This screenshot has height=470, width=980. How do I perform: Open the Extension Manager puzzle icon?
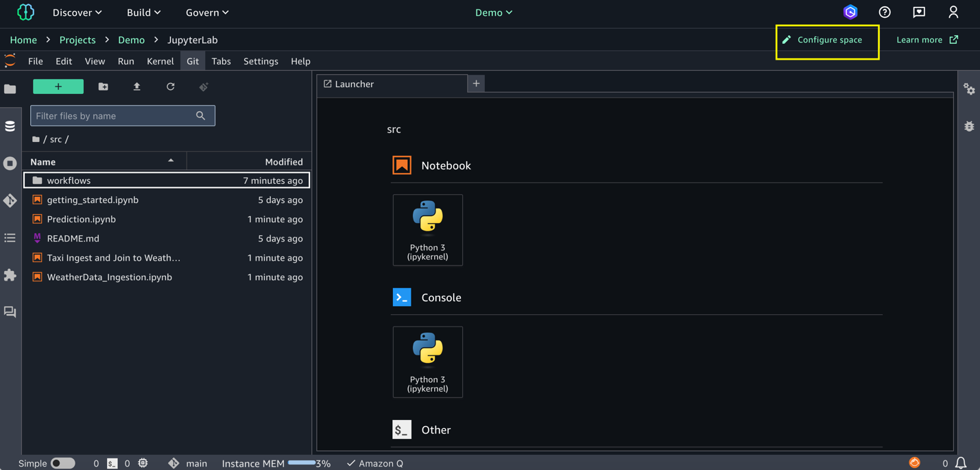[10, 275]
